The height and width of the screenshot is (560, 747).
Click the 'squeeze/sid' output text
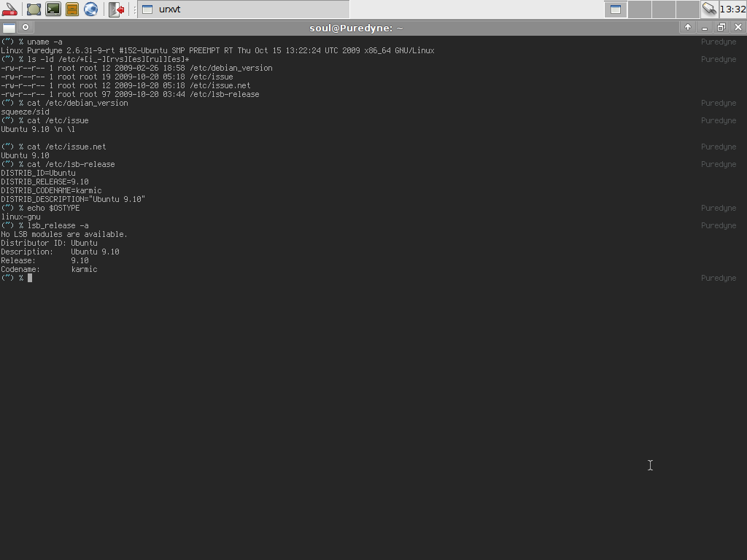coord(26,112)
